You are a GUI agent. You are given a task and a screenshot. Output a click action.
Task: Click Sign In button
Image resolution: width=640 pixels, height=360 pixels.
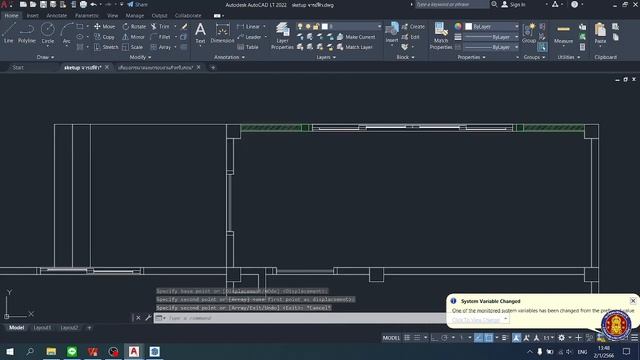tap(513, 4)
